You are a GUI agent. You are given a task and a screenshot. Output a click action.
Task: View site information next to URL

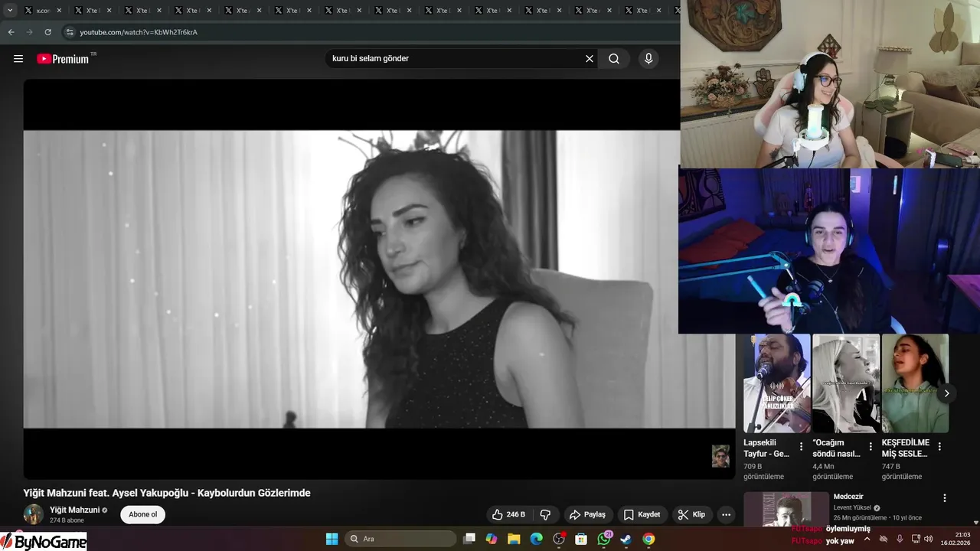coord(70,32)
